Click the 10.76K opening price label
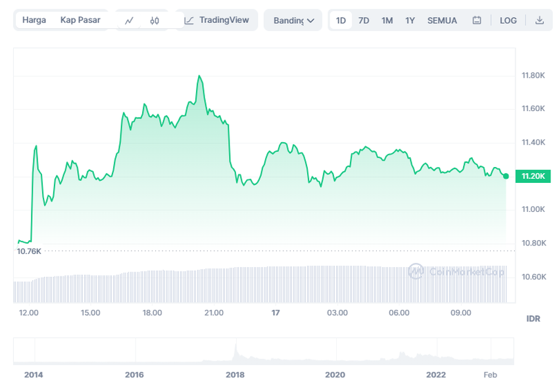The width and height of the screenshot is (559, 392). click(x=29, y=251)
